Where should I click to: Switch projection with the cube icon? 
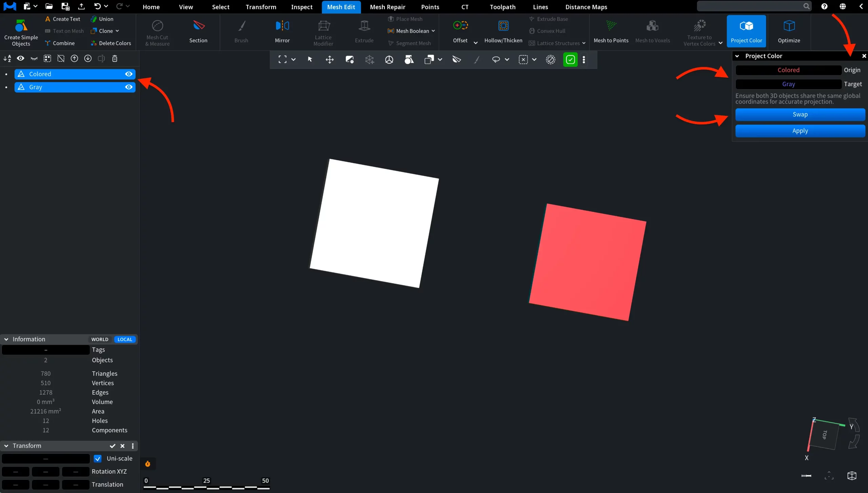point(852,476)
